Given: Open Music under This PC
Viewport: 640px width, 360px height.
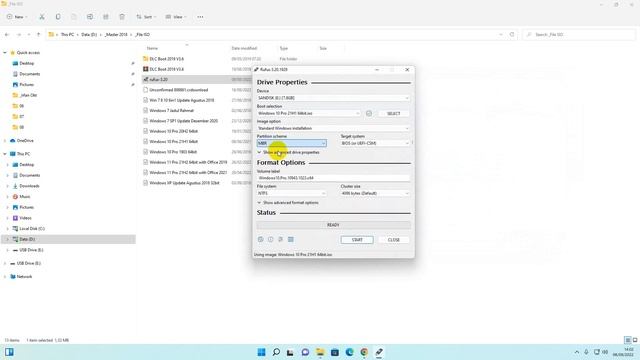Looking at the screenshot, I should (24, 197).
